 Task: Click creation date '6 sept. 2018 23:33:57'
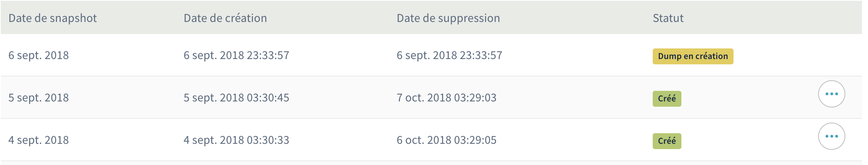point(236,55)
